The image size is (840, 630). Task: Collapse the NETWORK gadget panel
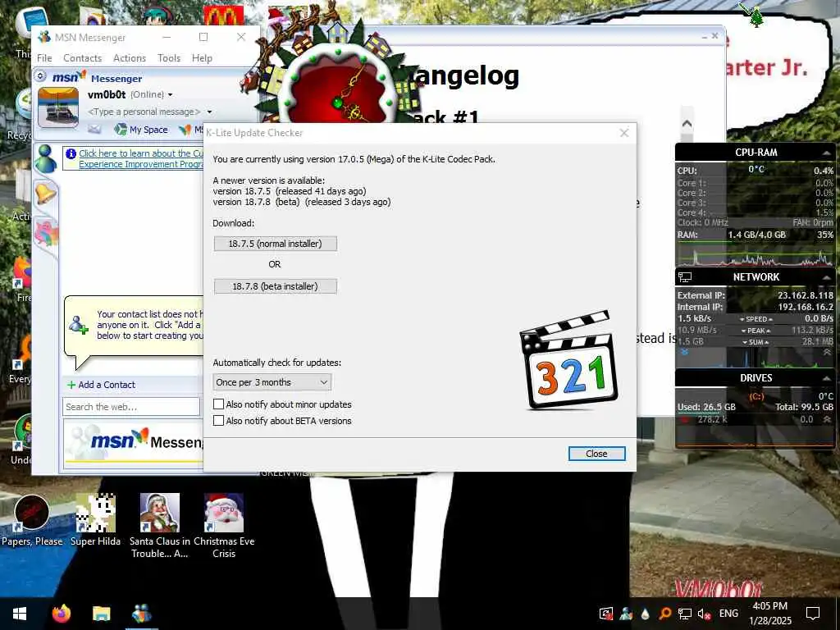pos(827,277)
